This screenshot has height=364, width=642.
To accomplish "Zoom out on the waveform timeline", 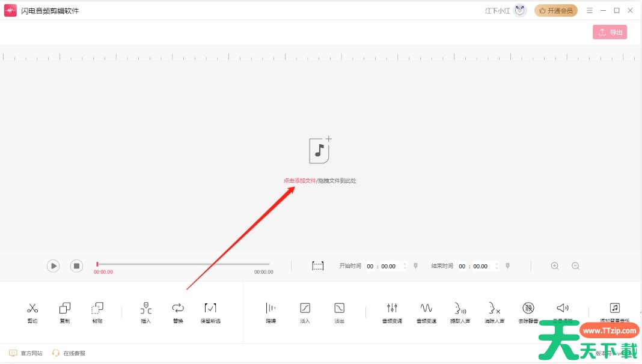I will tap(575, 265).
